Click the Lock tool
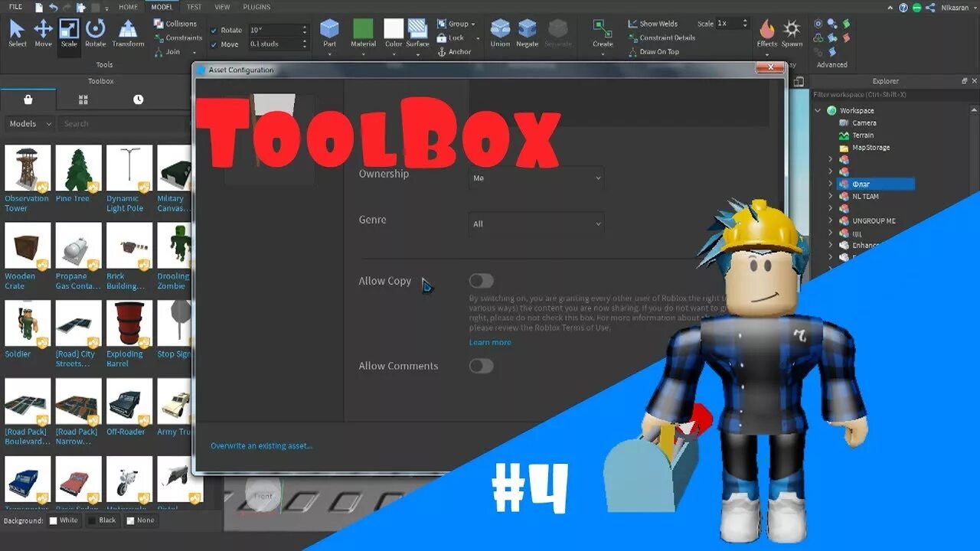Image resolution: width=980 pixels, height=551 pixels. tap(451, 37)
